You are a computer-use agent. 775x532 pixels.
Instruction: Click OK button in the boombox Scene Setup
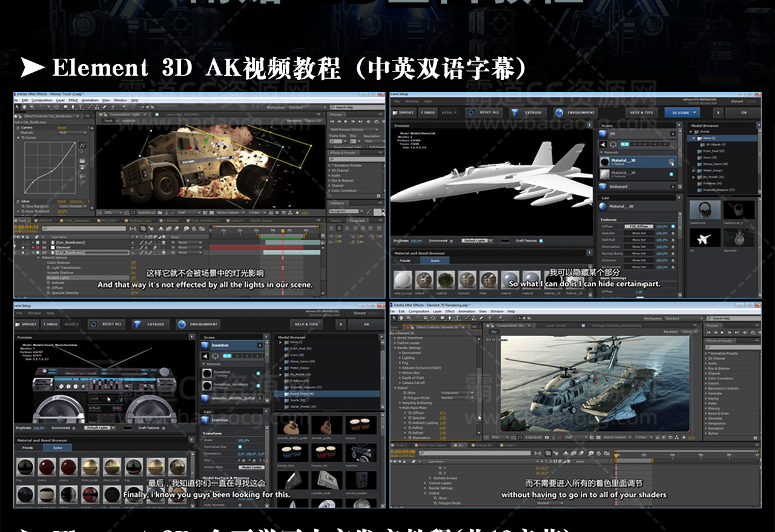(366, 324)
